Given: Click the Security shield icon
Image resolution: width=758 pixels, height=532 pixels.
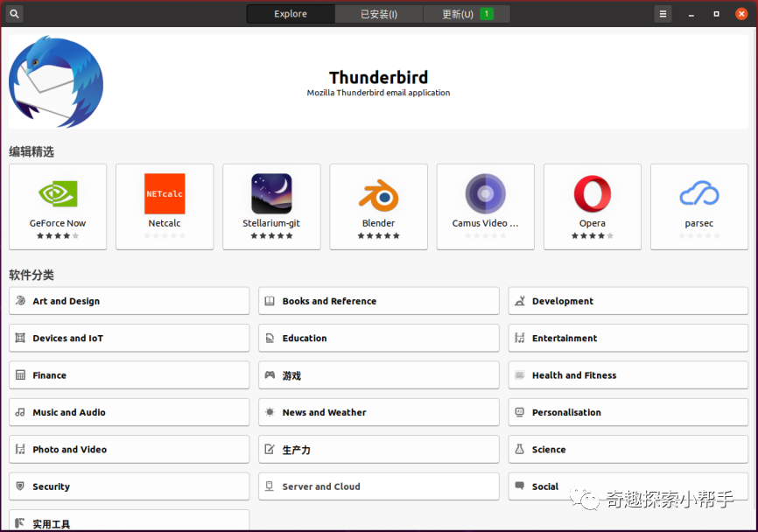Looking at the screenshot, I should pos(20,486).
